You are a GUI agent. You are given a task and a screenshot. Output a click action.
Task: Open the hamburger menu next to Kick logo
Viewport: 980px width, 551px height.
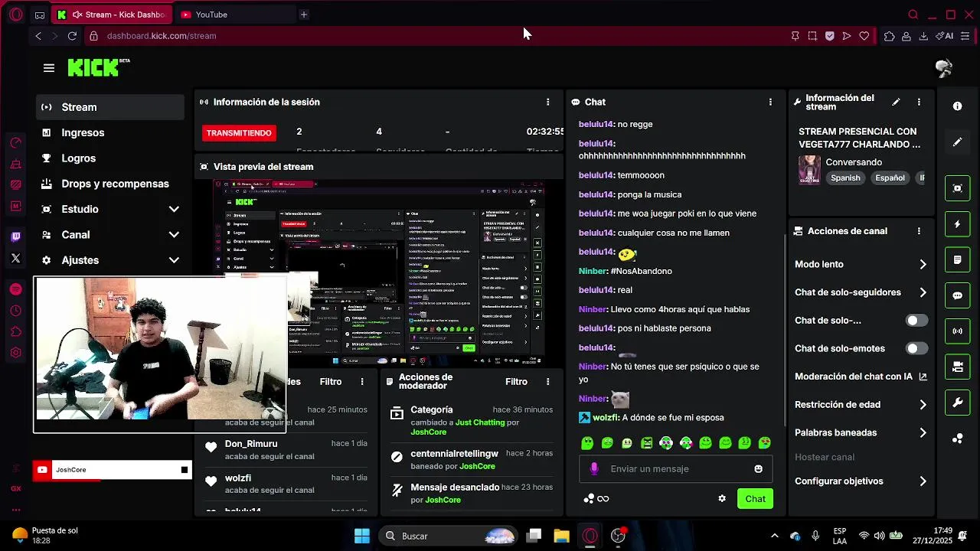coord(49,68)
